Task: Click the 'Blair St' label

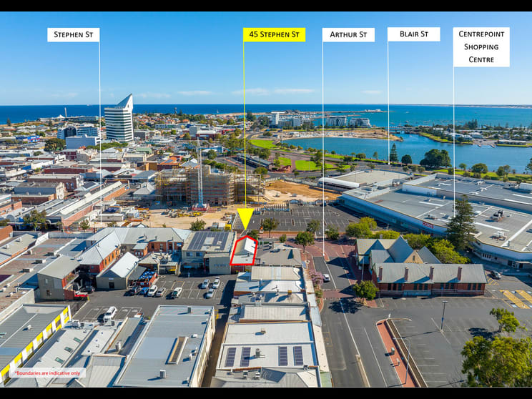Action: tap(414, 34)
